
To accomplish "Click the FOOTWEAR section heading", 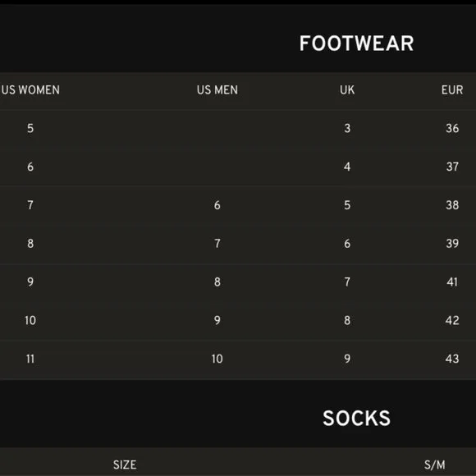I will point(356,43).
